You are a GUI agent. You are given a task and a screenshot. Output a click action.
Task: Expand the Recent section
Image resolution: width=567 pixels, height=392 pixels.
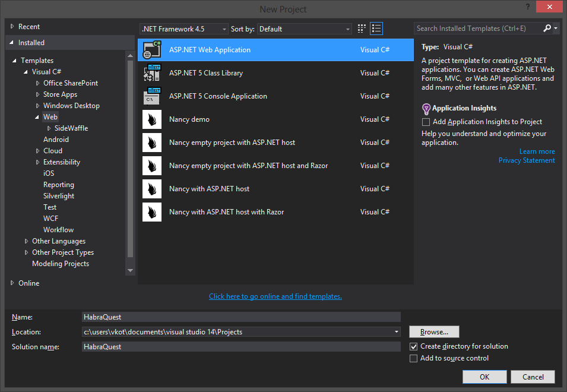click(x=12, y=26)
